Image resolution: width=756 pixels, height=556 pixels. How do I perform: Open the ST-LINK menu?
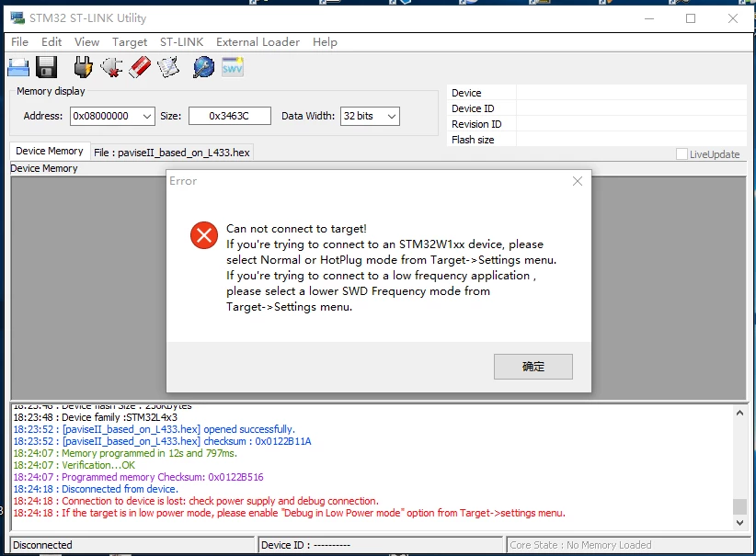pos(182,42)
